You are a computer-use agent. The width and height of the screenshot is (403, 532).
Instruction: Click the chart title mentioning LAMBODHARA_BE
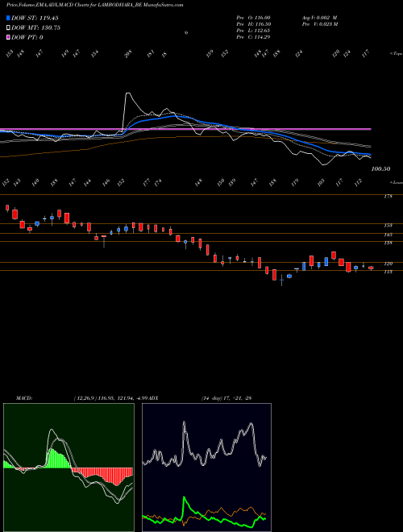tap(95, 6)
